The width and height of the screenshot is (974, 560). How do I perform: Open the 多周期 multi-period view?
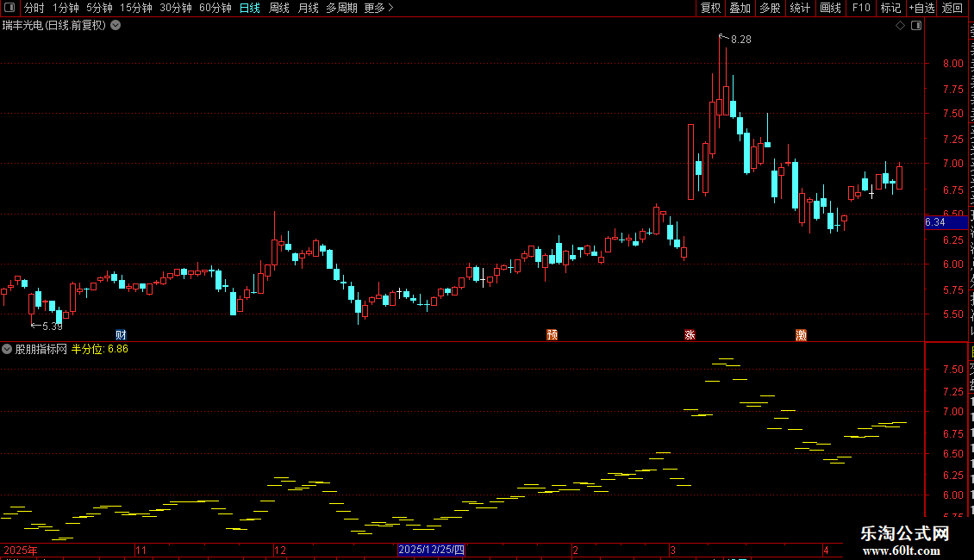click(x=341, y=8)
